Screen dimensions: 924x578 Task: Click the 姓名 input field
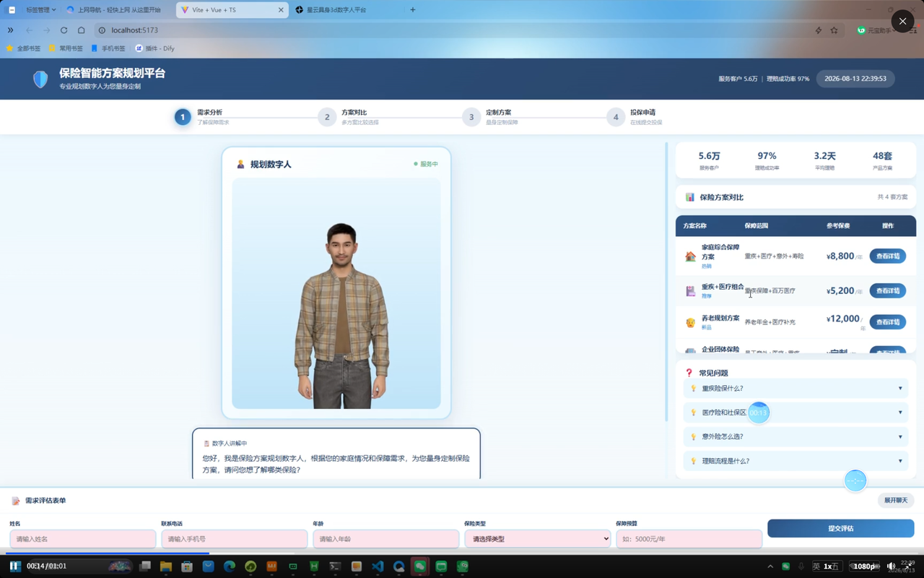83,539
